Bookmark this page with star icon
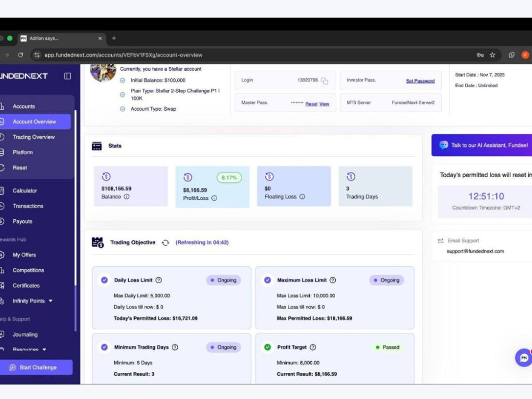Viewport: 532px width, 399px height. [x=492, y=55]
